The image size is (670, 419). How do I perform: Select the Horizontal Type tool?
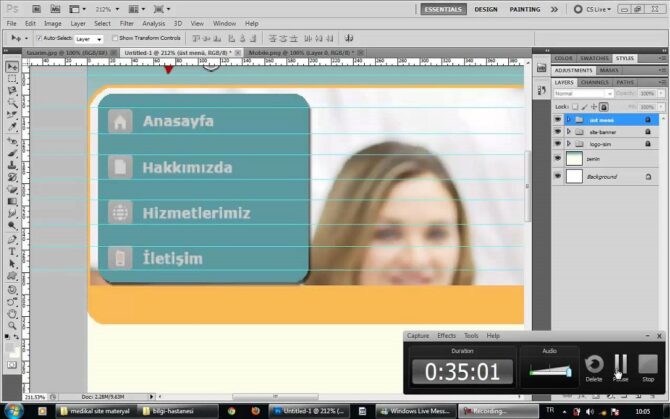tap(12, 252)
